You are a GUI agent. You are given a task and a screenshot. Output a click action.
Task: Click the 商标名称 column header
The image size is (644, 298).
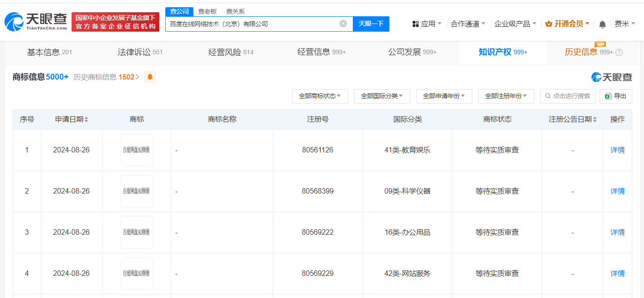[x=222, y=119]
